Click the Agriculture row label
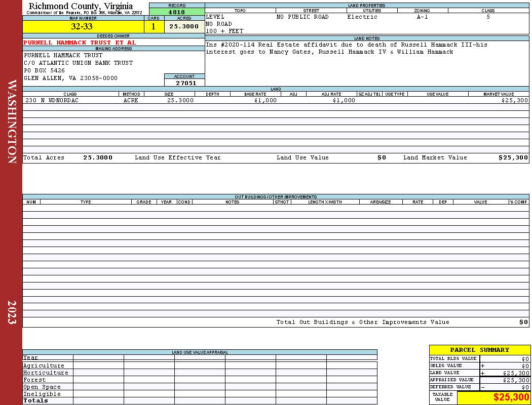This screenshot has width=532, height=405. point(44,366)
